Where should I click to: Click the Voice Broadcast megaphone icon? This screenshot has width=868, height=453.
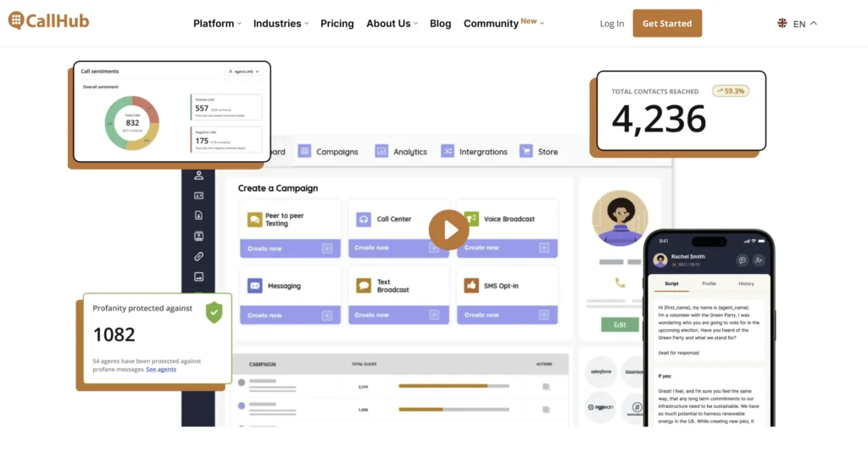coord(470,219)
